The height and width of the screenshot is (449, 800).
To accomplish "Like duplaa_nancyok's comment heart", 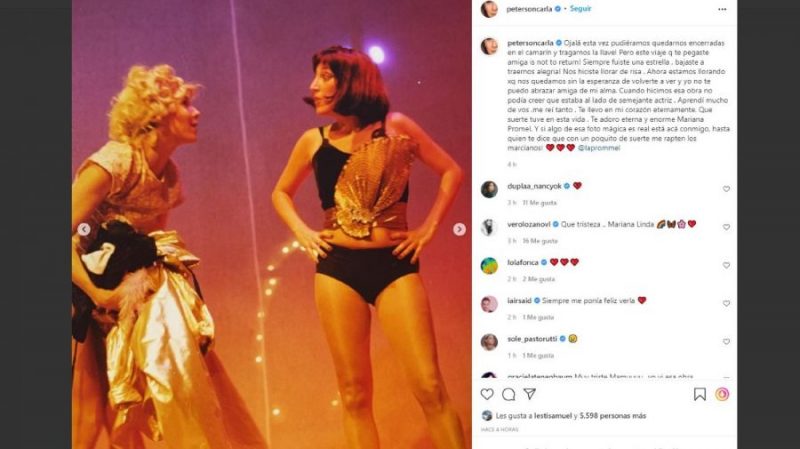I will click(x=726, y=189).
